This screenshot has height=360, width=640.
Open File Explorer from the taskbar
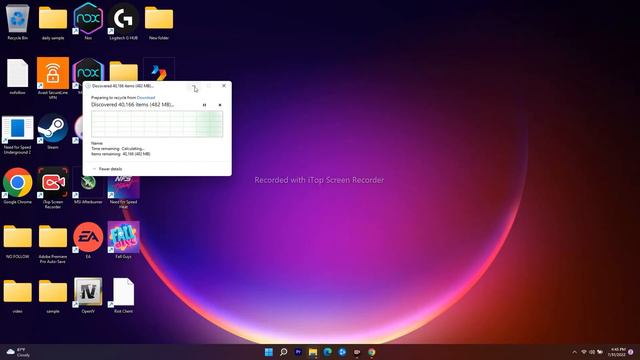[x=313, y=352]
